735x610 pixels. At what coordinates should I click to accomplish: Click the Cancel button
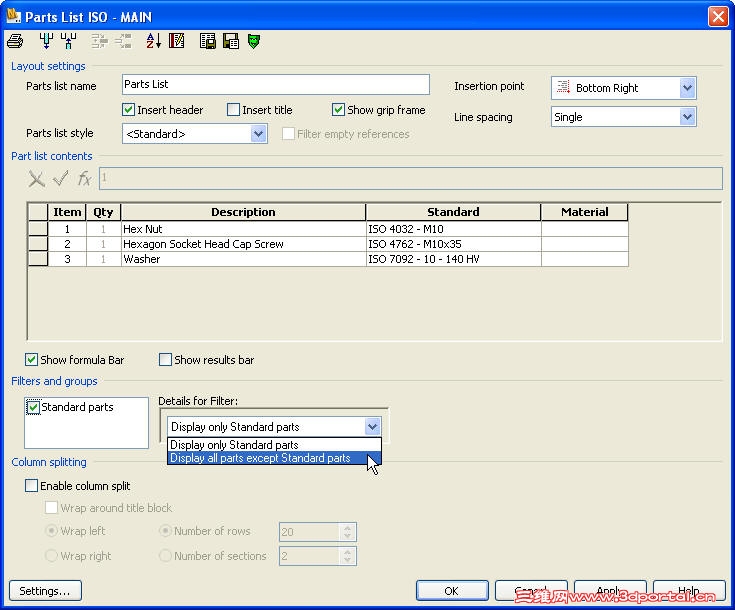(x=531, y=591)
